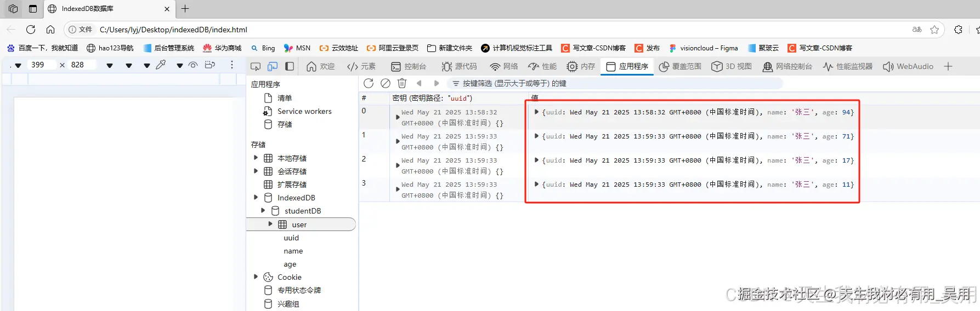Screen dimensions: 980x311
Task: Click the eyedropper icon in device toolbar
Action: 161,65
